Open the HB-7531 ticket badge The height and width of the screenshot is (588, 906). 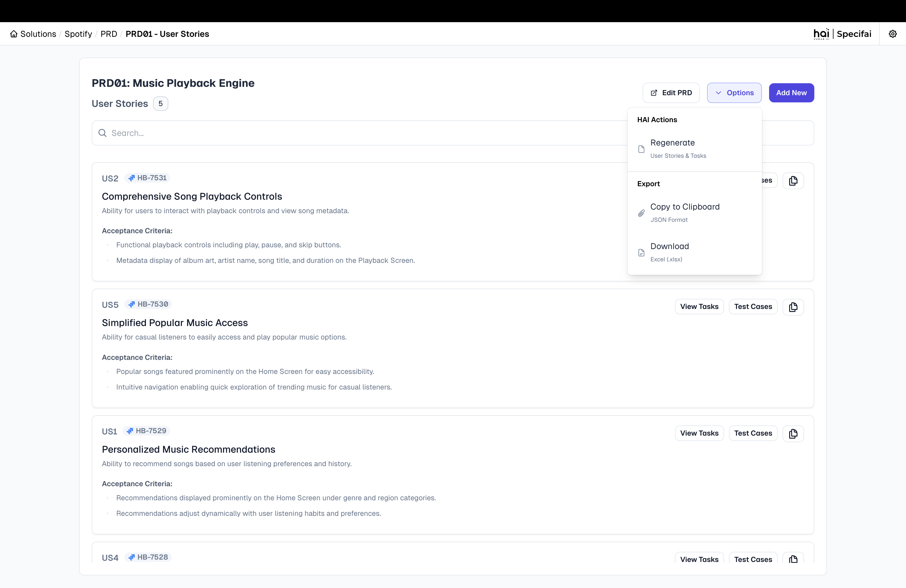point(147,178)
